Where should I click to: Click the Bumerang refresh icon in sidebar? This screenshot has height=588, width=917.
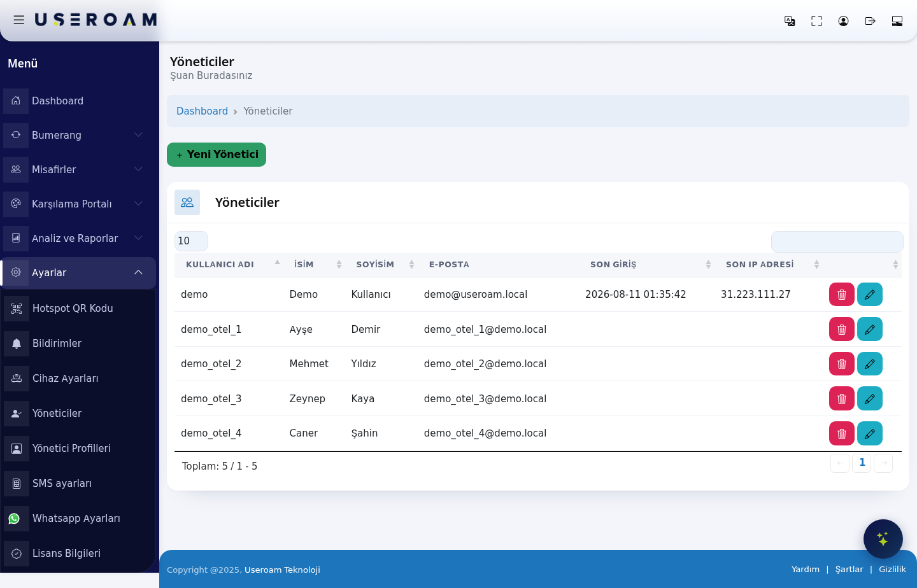(16, 135)
